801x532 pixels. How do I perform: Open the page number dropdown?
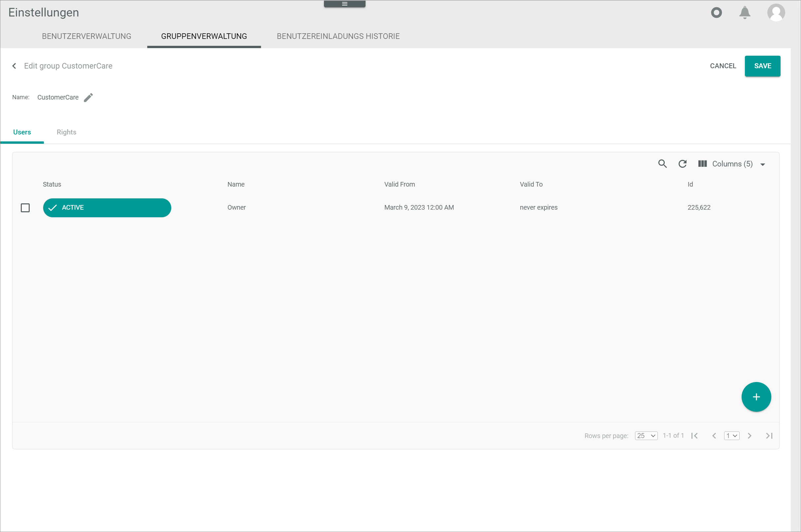[x=731, y=436]
